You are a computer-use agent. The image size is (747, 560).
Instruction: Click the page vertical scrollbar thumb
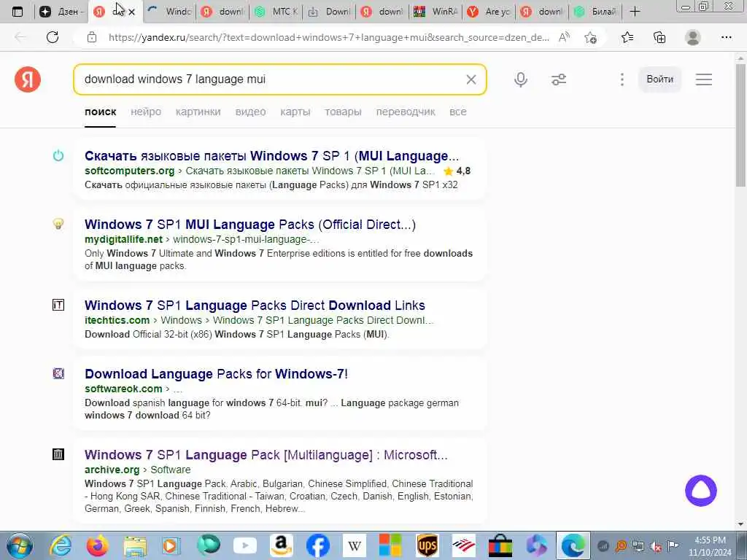pos(740,125)
